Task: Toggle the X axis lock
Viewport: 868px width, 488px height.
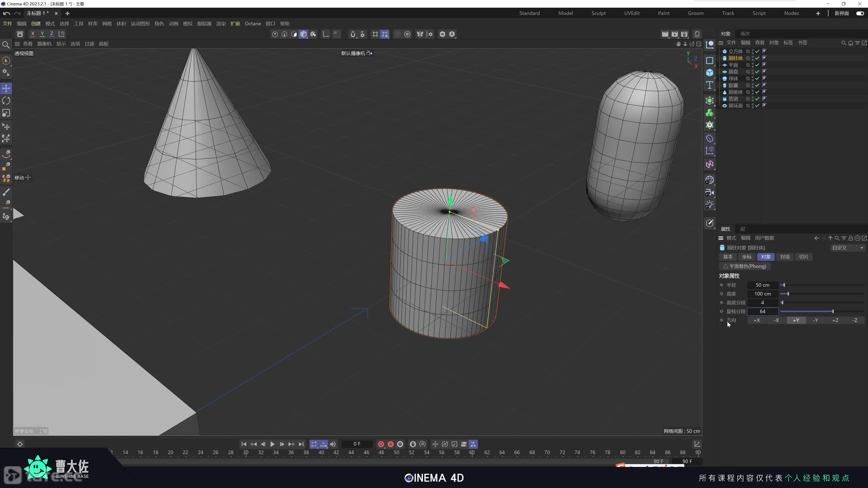Action: 33,34
